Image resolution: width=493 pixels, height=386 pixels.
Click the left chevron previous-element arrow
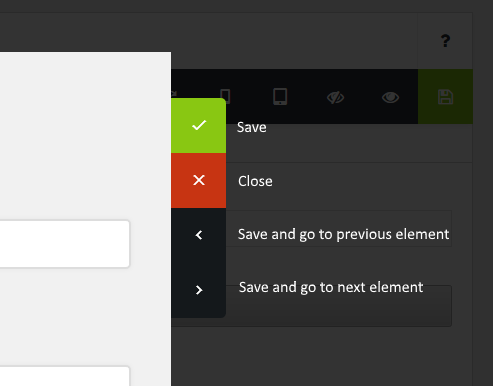pos(199,235)
